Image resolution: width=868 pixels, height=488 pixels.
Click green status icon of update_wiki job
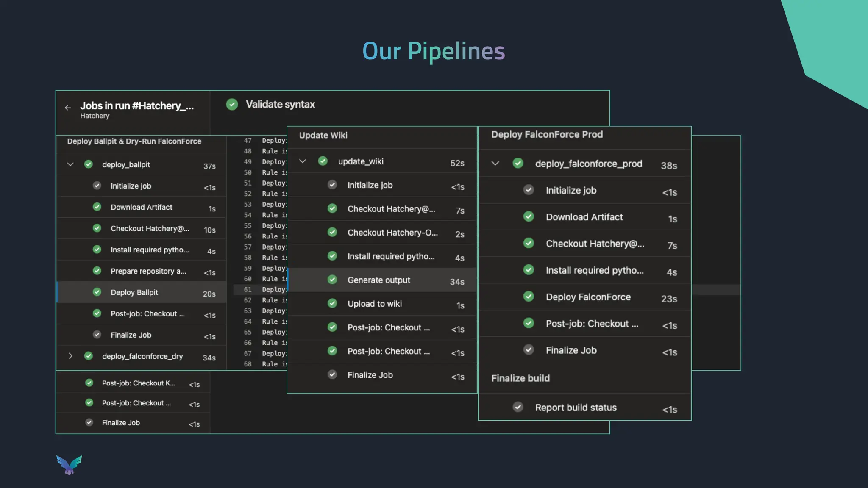pyautogui.click(x=323, y=161)
